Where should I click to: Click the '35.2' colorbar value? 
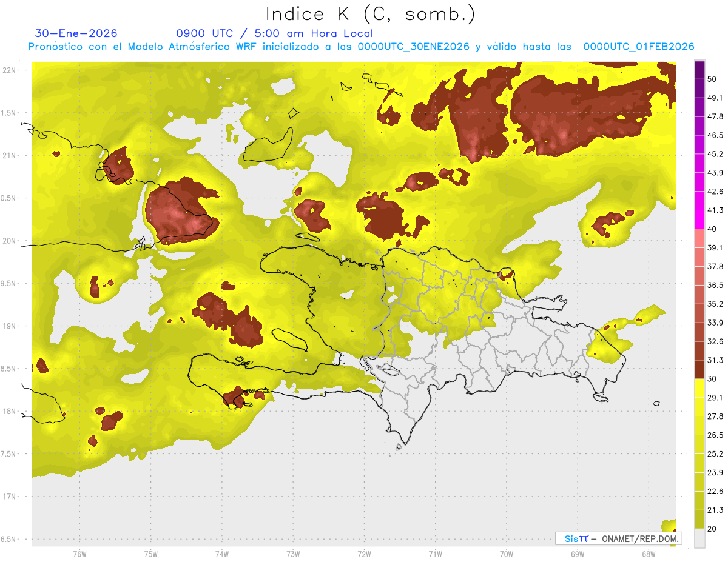(715, 304)
